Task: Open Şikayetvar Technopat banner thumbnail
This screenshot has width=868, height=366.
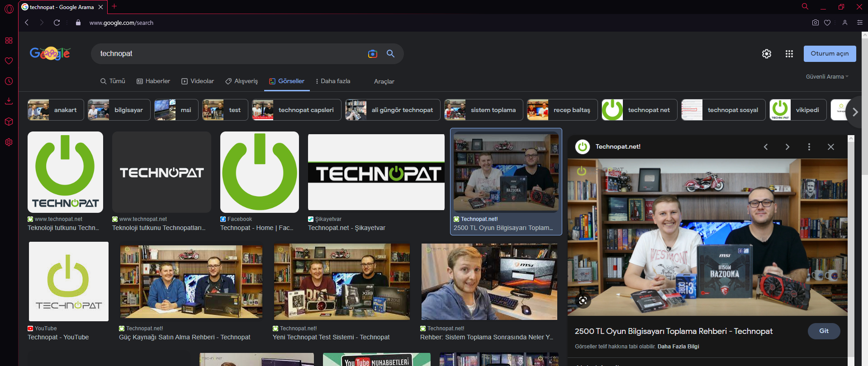Action: point(376,172)
